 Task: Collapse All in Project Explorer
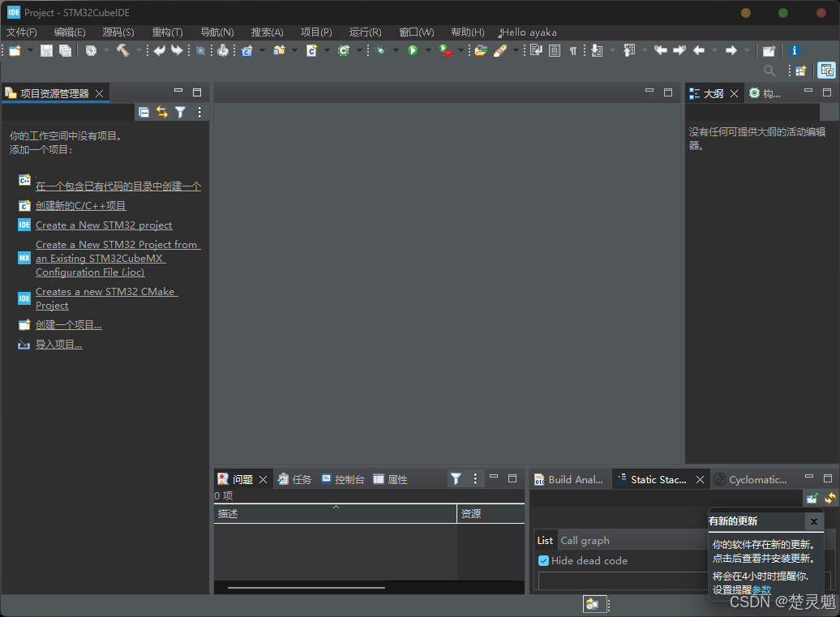tap(144, 112)
